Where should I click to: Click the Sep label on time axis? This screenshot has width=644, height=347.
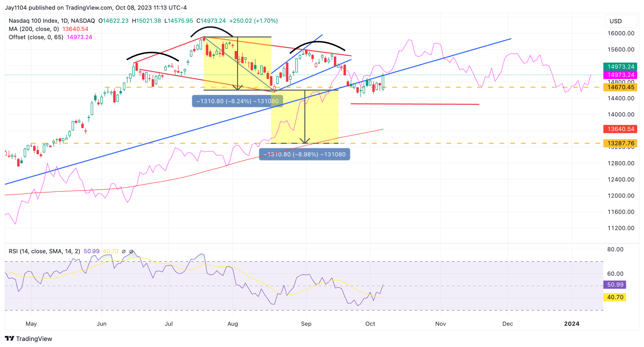306,324
